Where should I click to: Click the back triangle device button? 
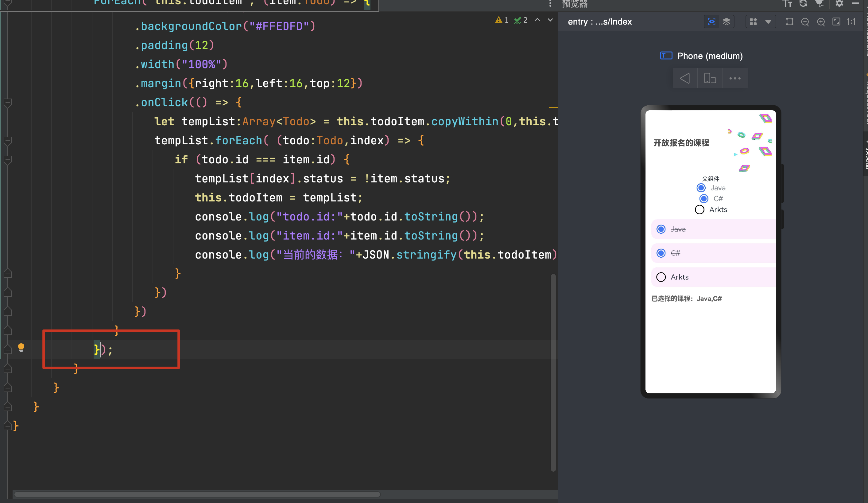click(x=685, y=78)
